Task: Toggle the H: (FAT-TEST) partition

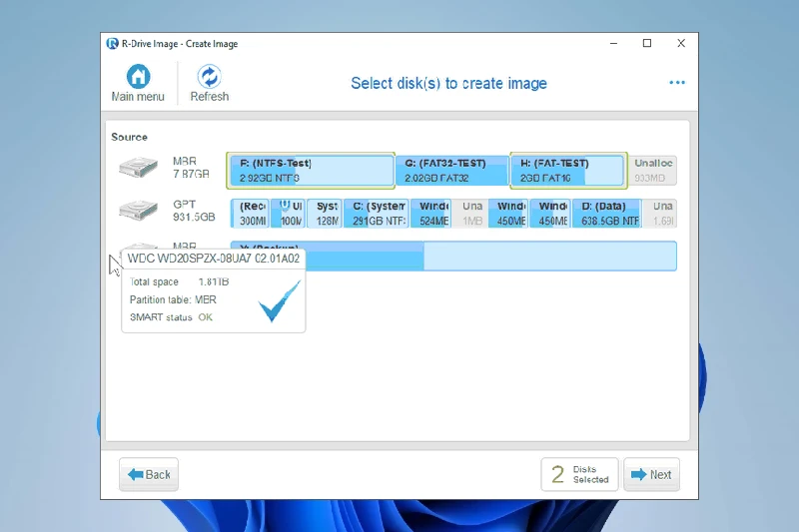Action: 567,170
